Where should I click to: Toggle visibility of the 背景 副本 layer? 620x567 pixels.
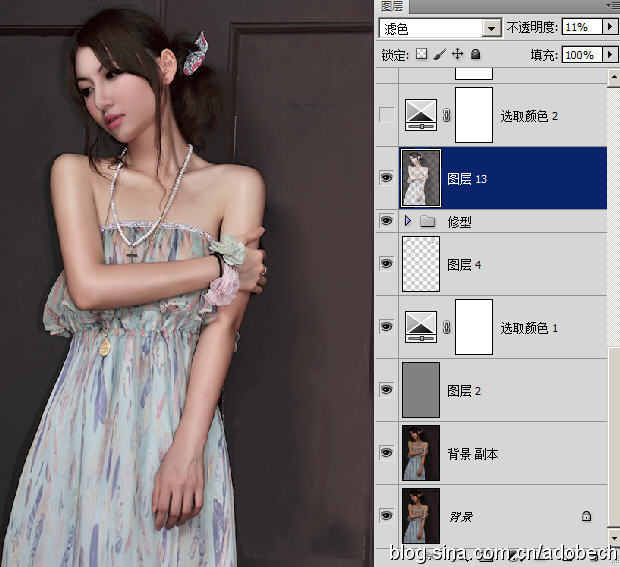coord(386,453)
